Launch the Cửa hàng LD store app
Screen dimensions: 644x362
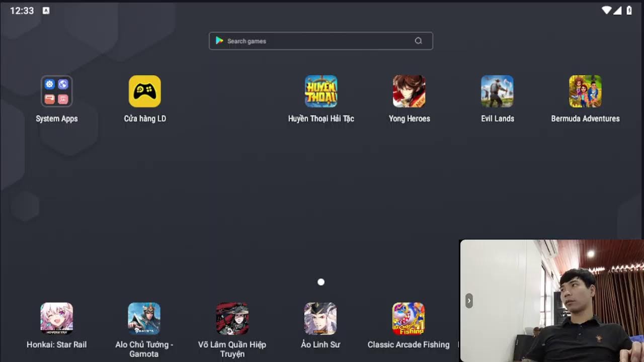coord(145,92)
